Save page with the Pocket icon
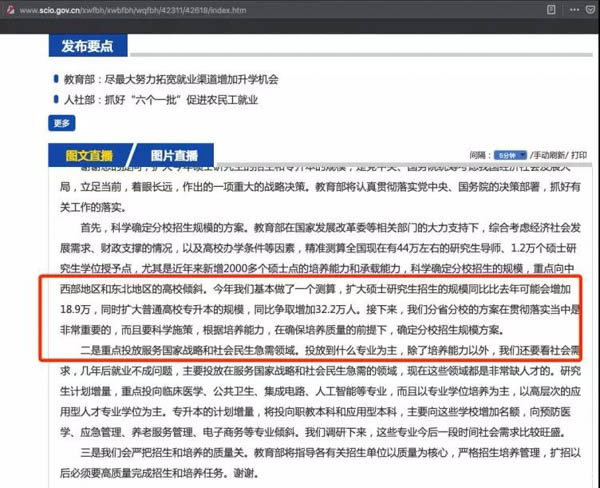600x488 pixels. [x=590, y=10]
